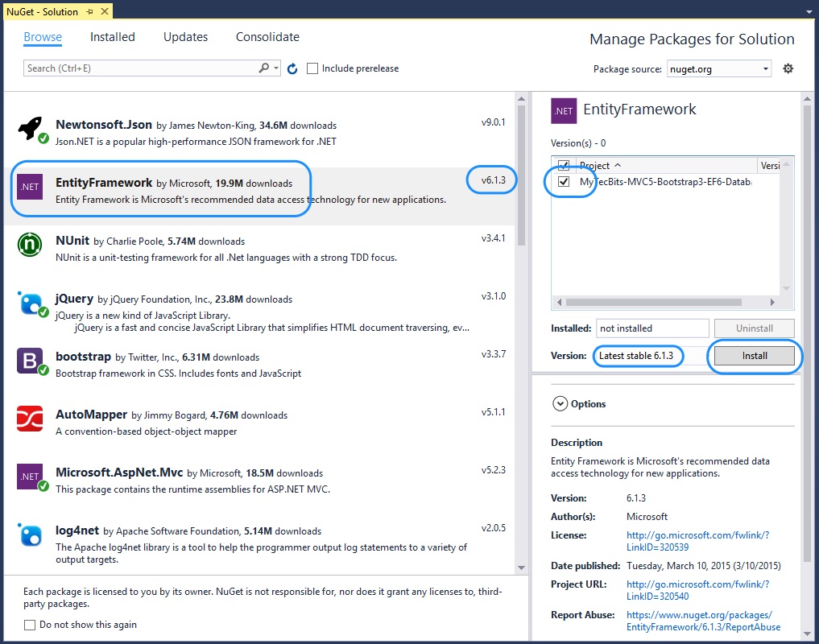
Task: Select the EntityFramework package row name
Action: tap(103, 183)
